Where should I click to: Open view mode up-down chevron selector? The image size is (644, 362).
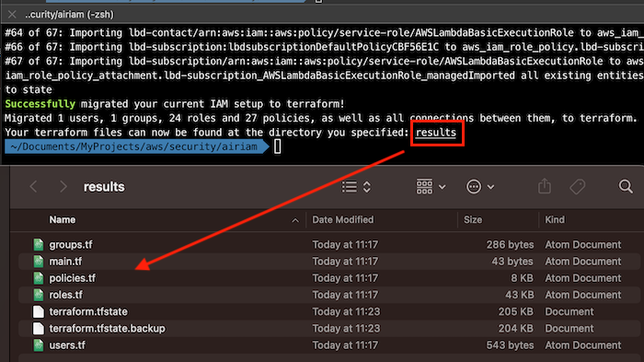click(x=367, y=187)
